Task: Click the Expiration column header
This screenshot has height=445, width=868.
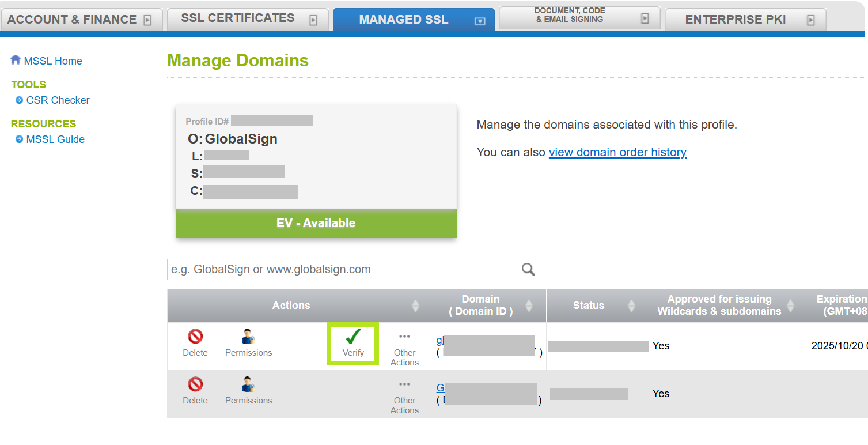Action: click(838, 306)
